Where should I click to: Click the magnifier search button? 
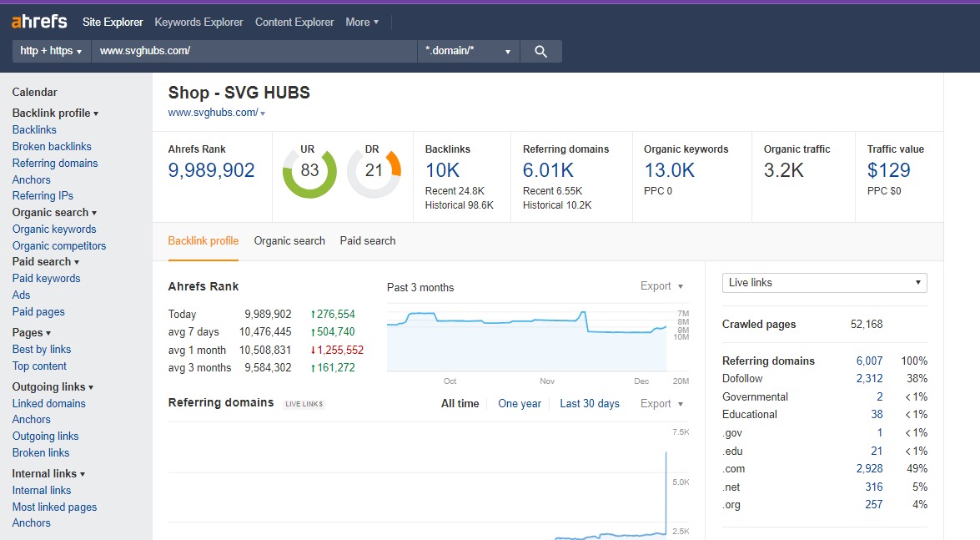coord(540,51)
